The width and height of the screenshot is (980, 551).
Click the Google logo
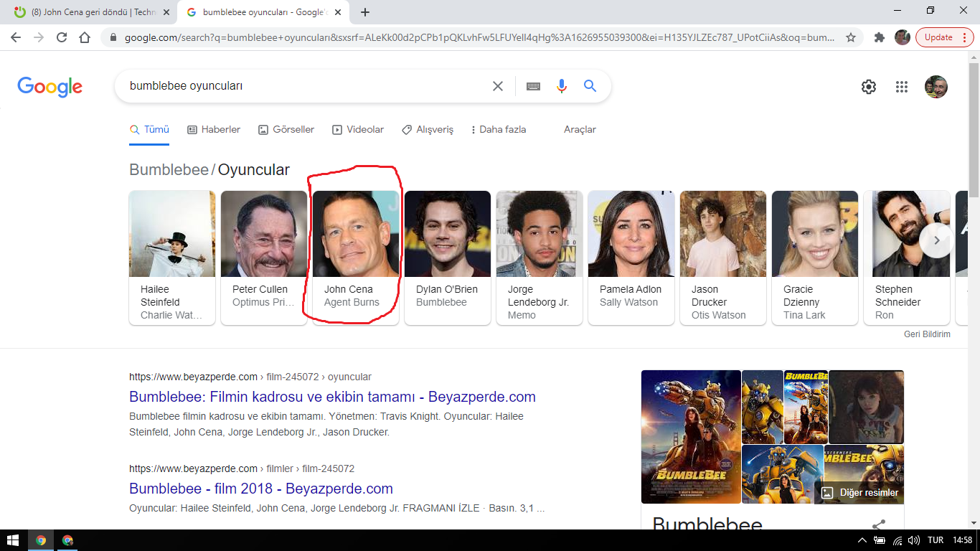(50, 87)
